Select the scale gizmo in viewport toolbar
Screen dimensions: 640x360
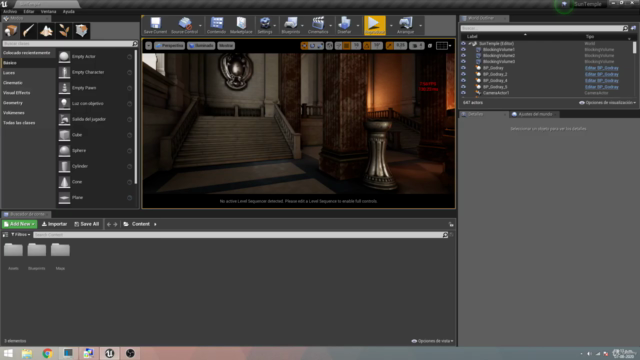click(x=320, y=46)
